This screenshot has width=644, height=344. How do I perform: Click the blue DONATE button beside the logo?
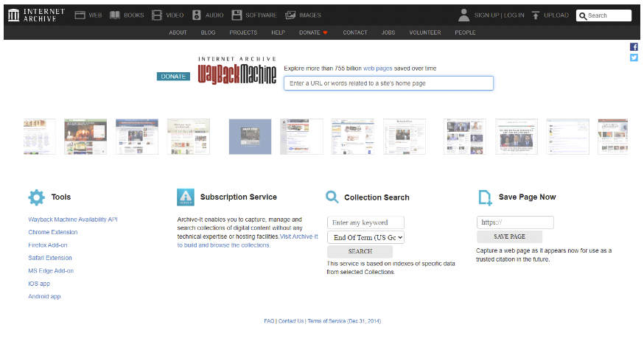(173, 77)
